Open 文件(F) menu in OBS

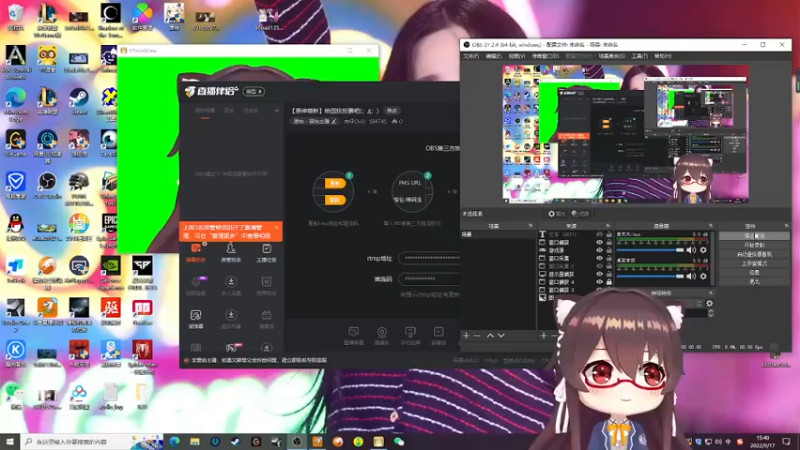(x=471, y=56)
